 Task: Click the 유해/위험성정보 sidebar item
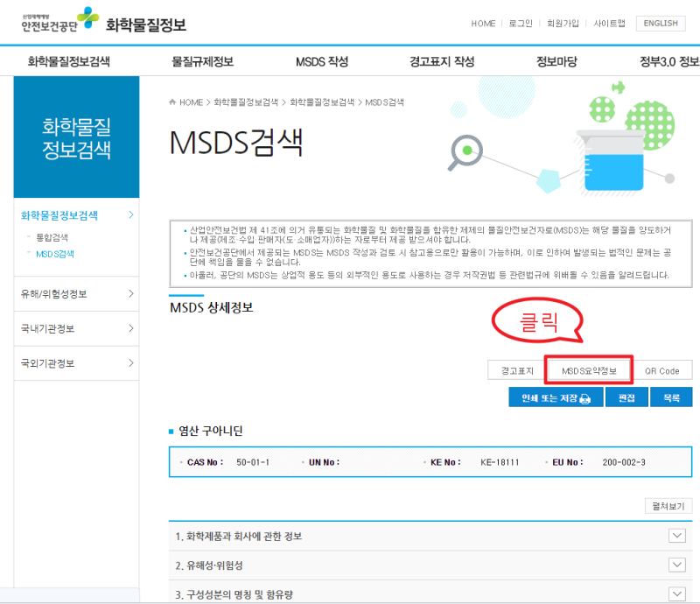point(53,294)
